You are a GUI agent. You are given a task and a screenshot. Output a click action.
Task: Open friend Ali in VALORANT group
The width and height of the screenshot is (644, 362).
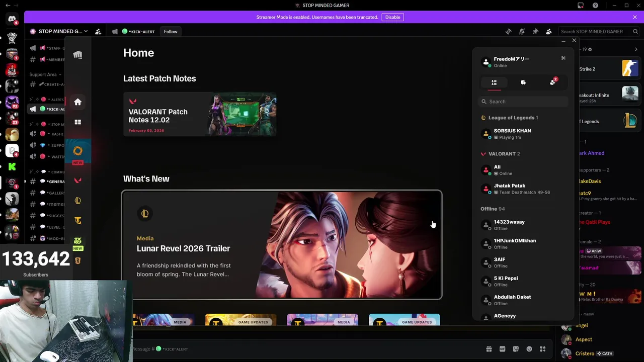coord(522,170)
